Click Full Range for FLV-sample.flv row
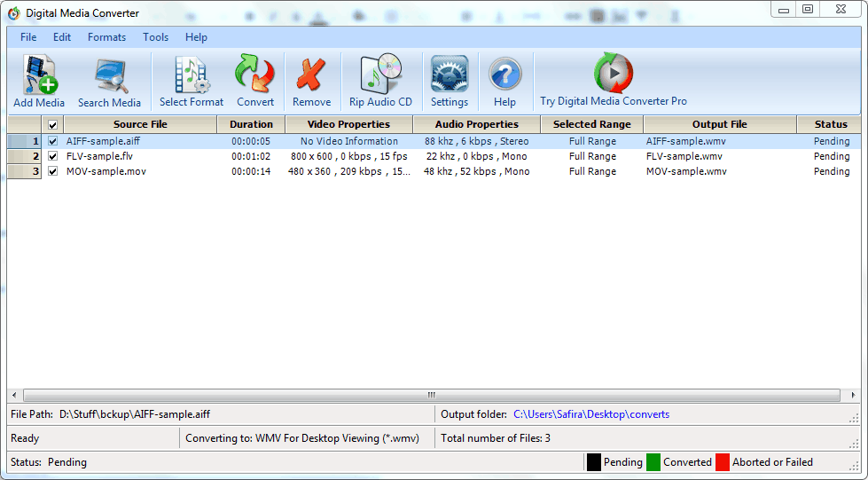Viewport: 868px width, 480px height. click(x=592, y=156)
